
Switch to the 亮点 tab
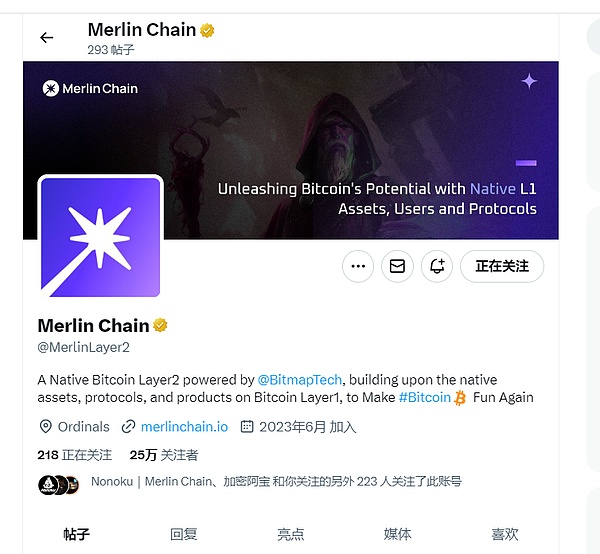click(x=291, y=534)
